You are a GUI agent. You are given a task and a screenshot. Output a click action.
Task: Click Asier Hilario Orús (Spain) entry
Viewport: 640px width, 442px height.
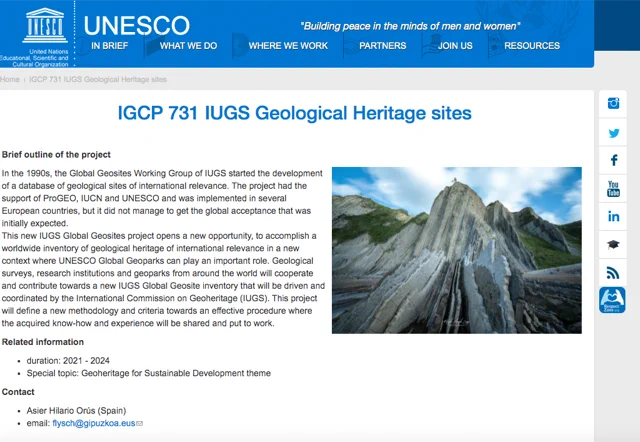click(x=76, y=411)
